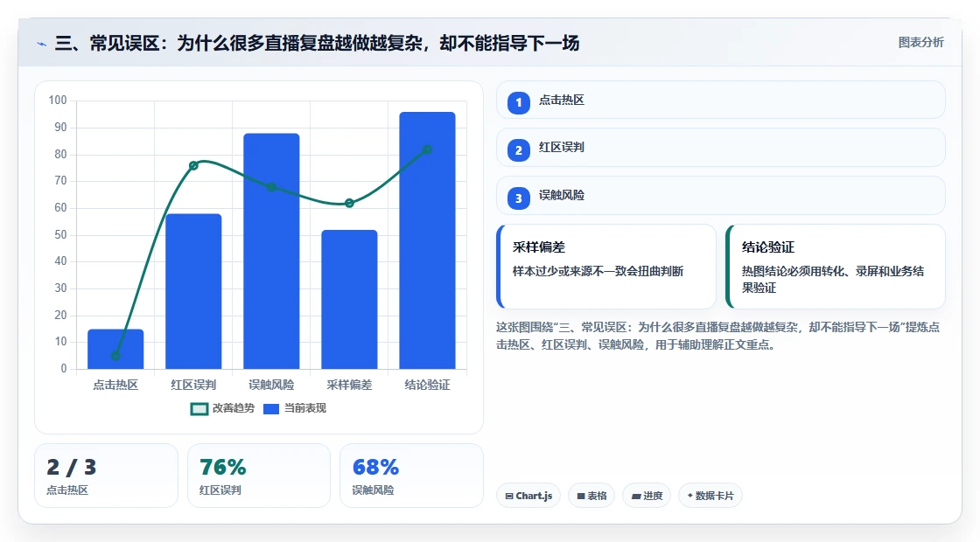This screenshot has height=542, width=980.
Task: Click the trend line point on 点击热区 bar
Action: 115,356
